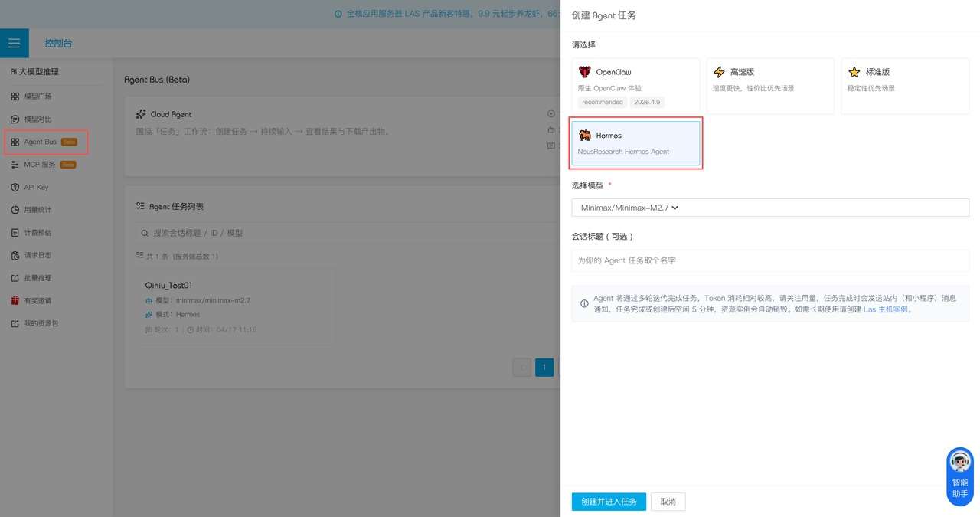This screenshot has width=980, height=517.
Task: Open the 选择模型 dropdown Minimax/Minimax-M2.7
Action: pos(770,208)
